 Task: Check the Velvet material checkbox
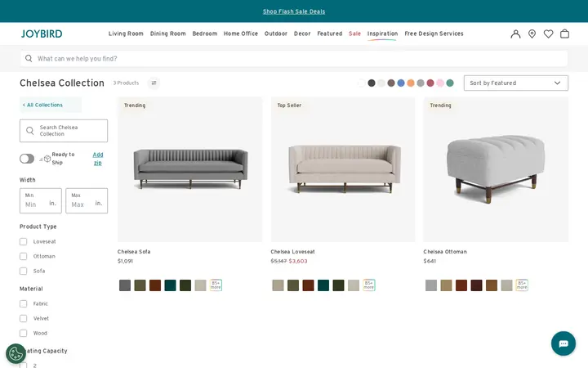tap(23, 318)
